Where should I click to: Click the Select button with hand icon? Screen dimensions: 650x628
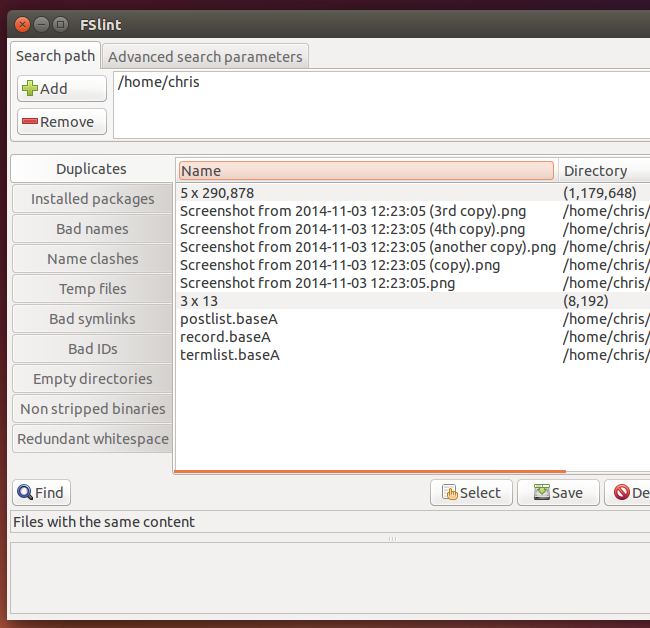pyautogui.click(x=471, y=493)
